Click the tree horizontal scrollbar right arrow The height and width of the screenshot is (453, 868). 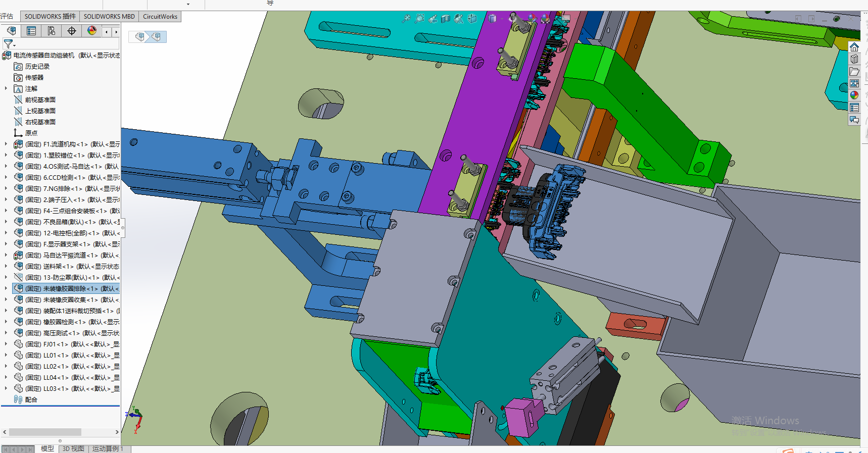117,432
